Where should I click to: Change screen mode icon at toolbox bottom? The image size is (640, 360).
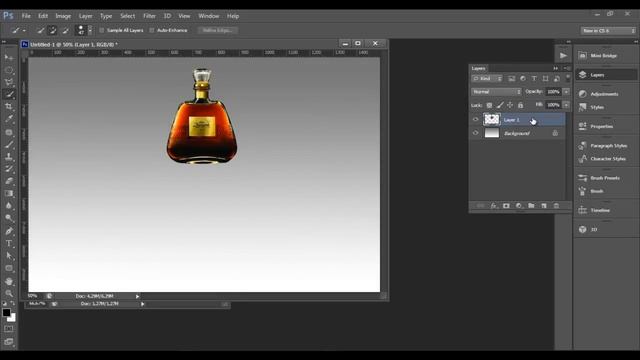coord(9,342)
